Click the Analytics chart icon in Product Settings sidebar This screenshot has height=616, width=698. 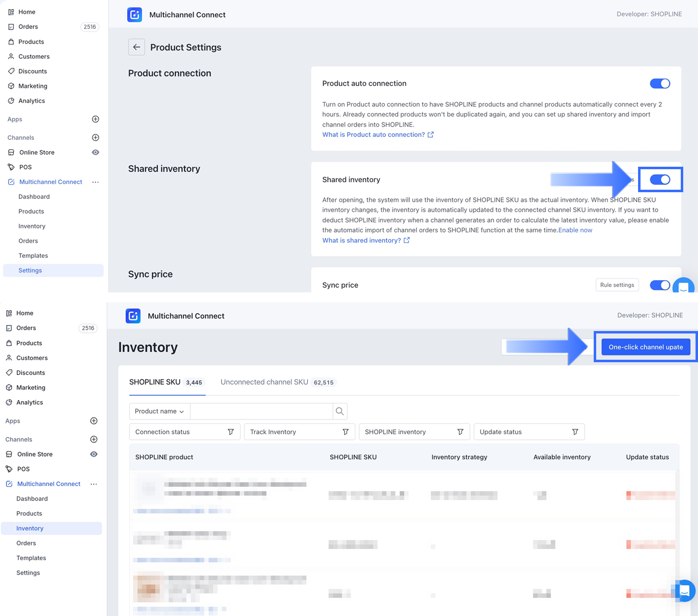(x=11, y=101)
